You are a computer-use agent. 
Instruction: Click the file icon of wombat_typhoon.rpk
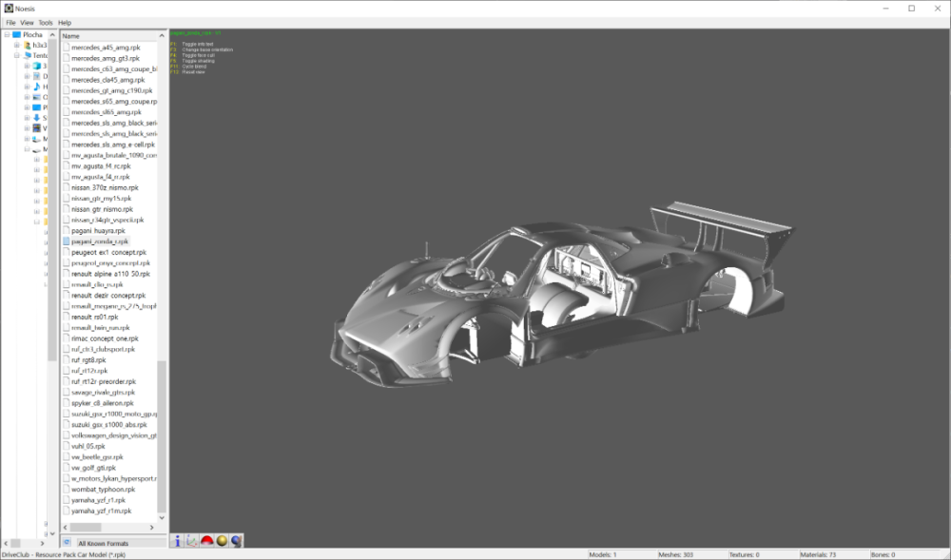click(x=67, y=489)
